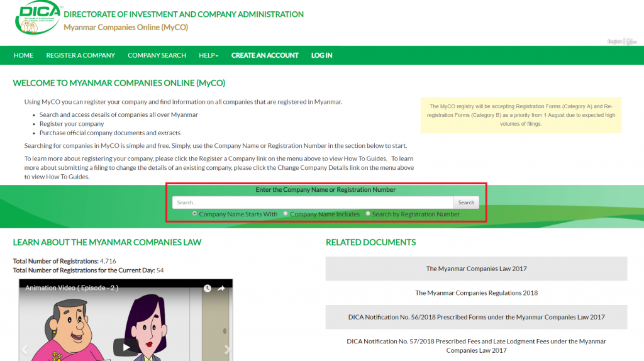
Task: Open The Myanmar Companies Regulations 2018
Action: coord(477,293)
